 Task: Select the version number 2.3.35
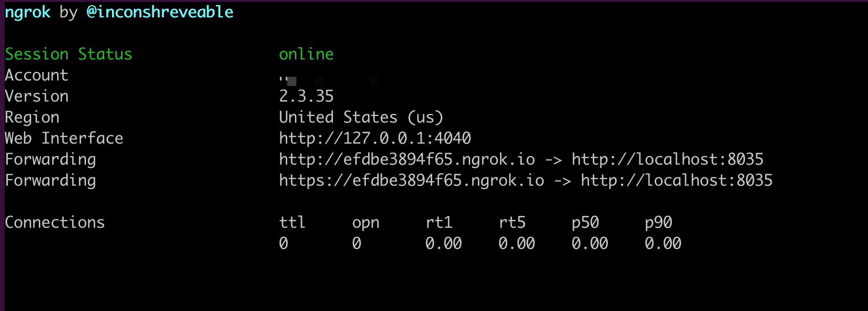point(306,96)
